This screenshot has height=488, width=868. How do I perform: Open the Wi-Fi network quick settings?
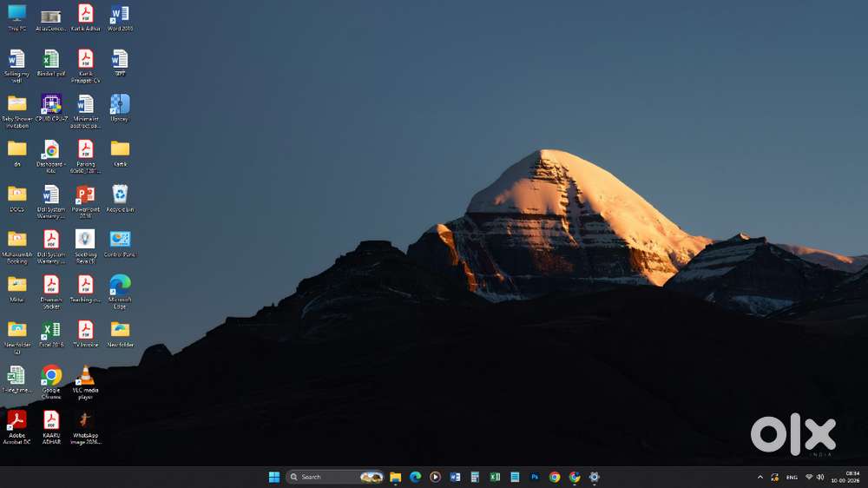(x=809, y=477)
